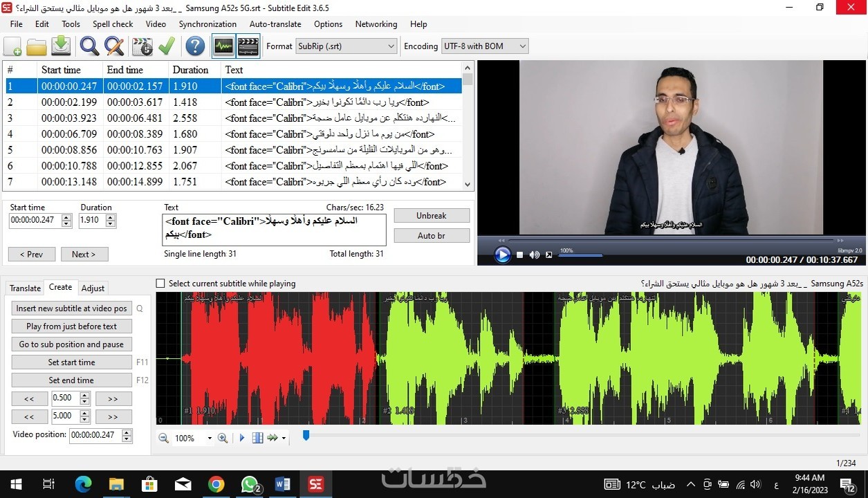Zoom in the waveform with plus magnifier
868x498 pixels.
(223, 438)
